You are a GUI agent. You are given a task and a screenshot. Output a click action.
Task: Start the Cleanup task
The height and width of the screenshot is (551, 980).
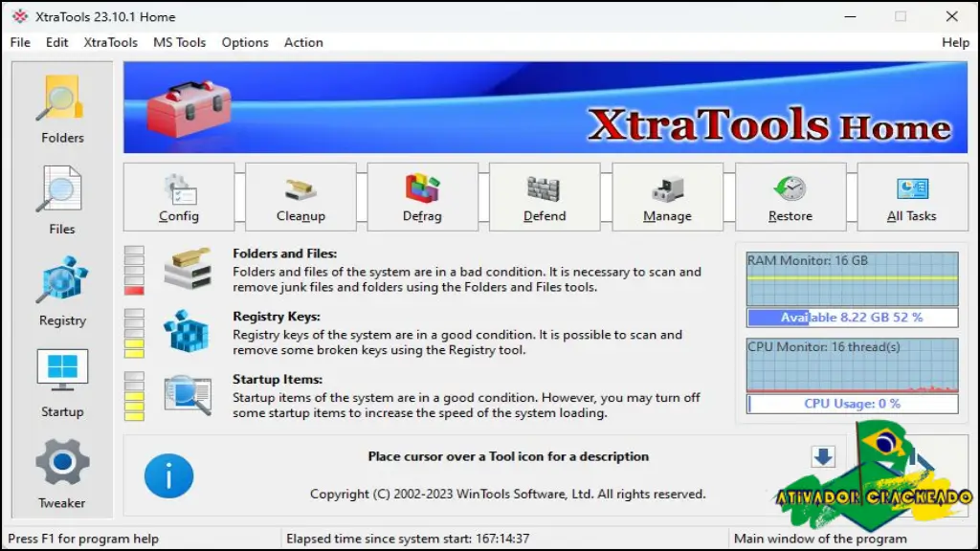[301, 197]
